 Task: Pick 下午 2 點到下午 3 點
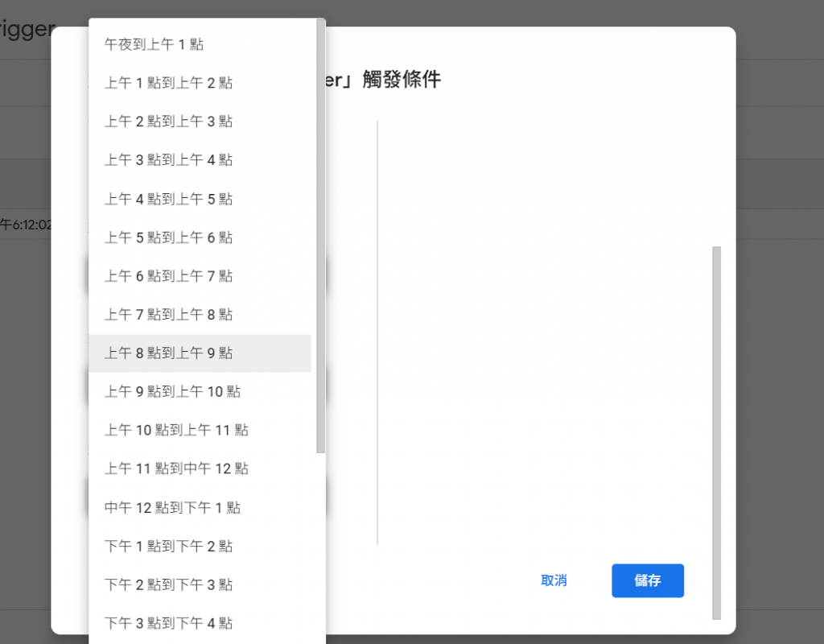pyautogui.click(x=200, y=584)
